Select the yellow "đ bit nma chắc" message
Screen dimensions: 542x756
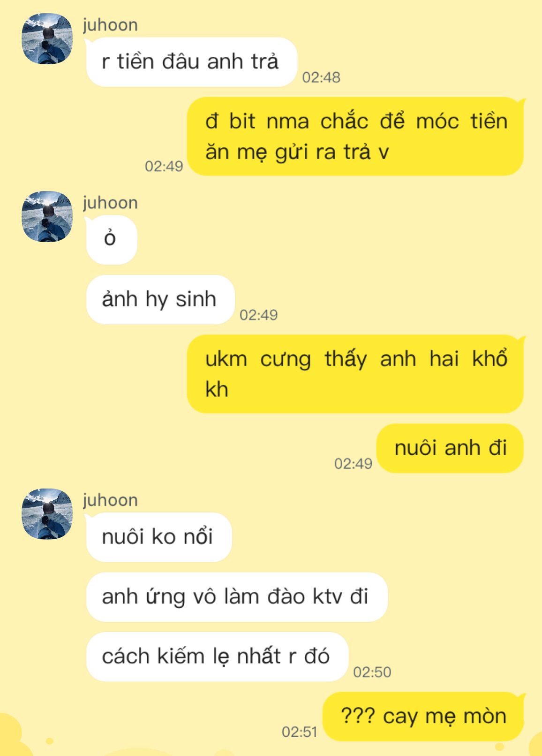[355, 137]
